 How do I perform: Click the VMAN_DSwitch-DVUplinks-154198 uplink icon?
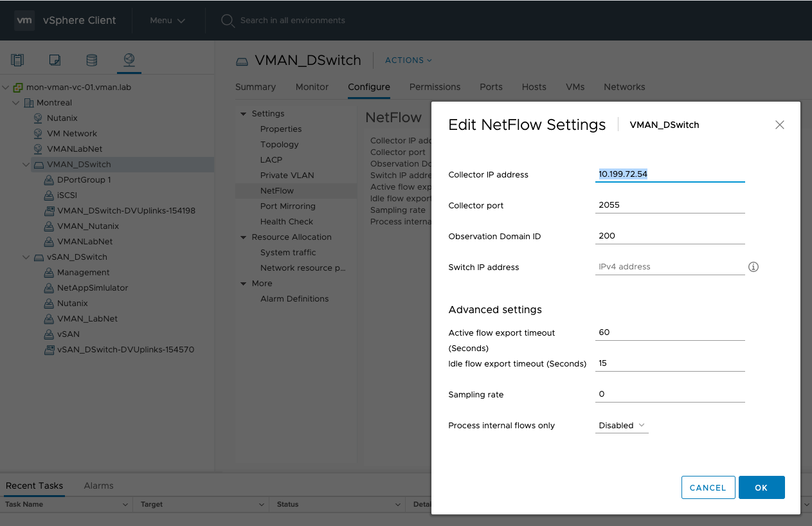click(x=49, y=211)
